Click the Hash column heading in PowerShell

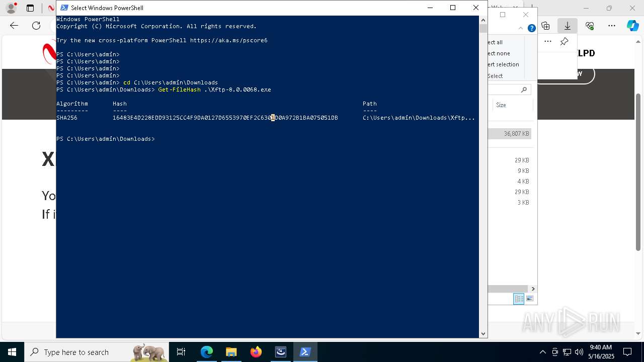[120, 104]
